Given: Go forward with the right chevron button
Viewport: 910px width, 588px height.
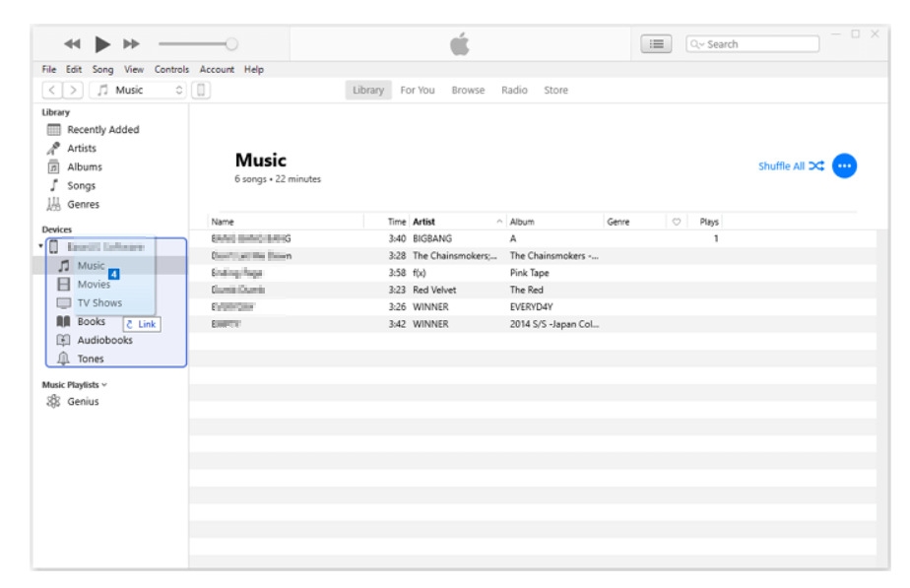Looking at the screenshot, I should pyautogui.click(x=73, y=90).
